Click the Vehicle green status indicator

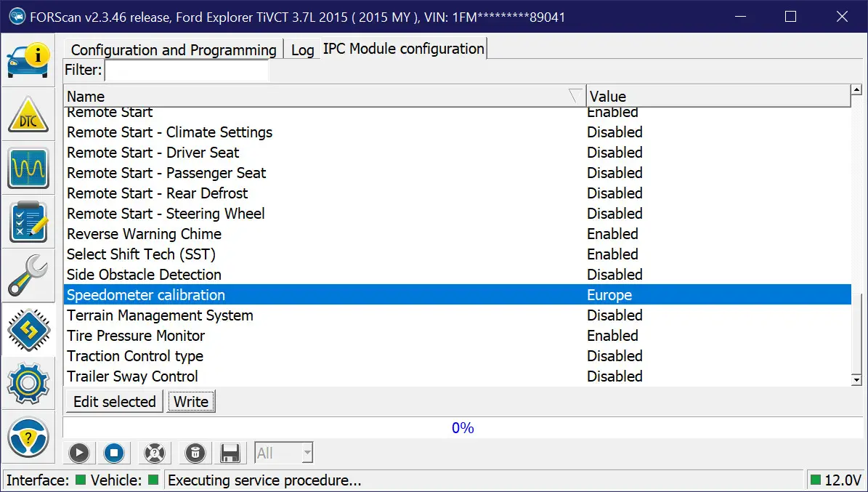153,480
